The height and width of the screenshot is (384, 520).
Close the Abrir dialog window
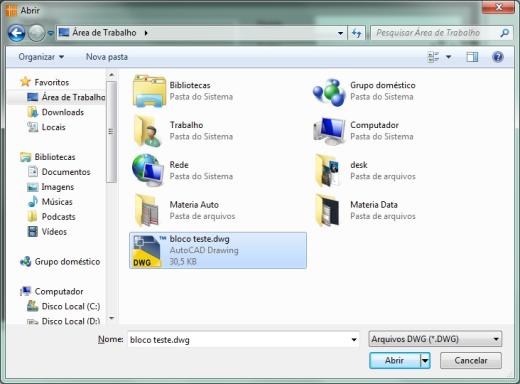coord(498,7)
